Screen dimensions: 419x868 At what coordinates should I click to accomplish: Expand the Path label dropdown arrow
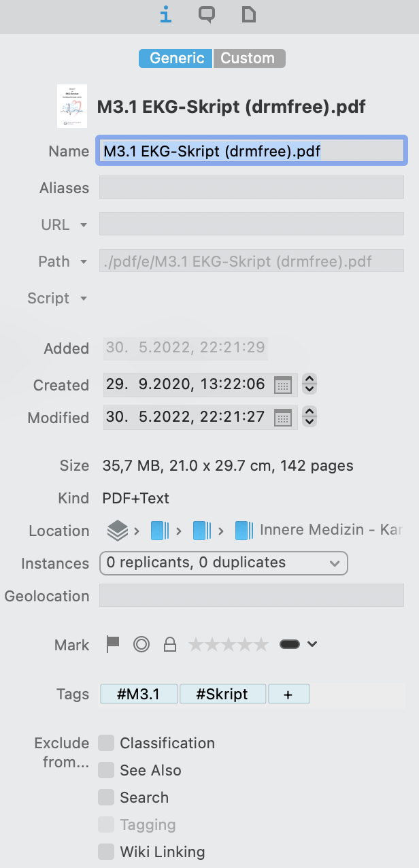pos(84,262)
